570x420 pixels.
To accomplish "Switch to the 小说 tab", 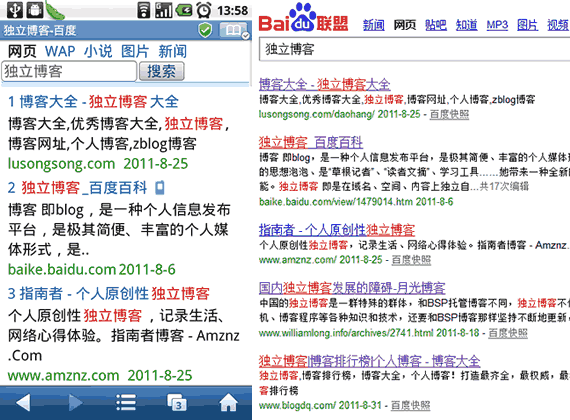I will point(98,51).
